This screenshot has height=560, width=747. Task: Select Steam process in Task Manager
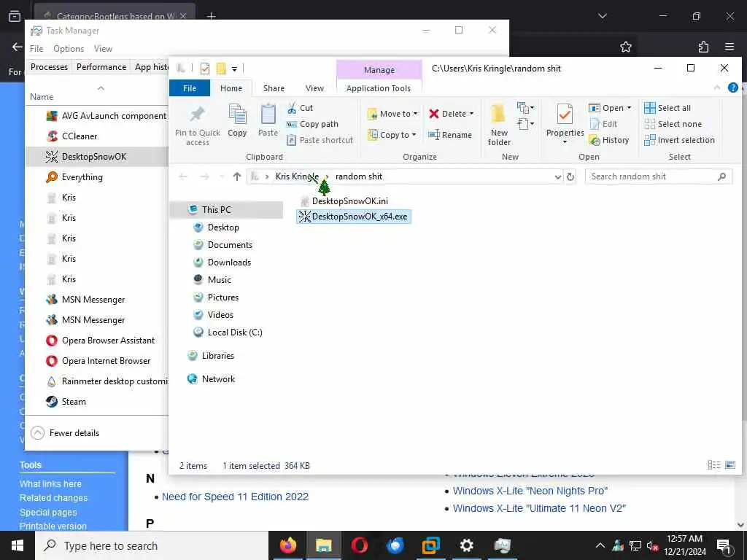[98, 402]
